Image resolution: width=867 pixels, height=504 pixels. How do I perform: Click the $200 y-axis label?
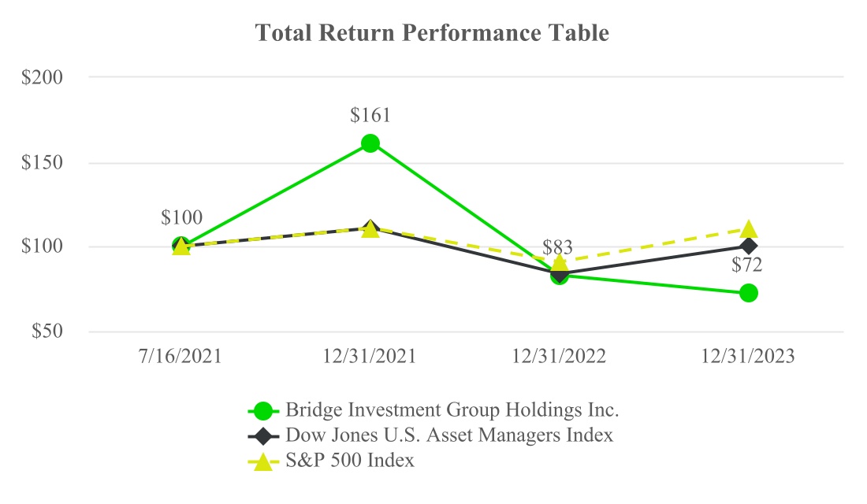point(53,78)
